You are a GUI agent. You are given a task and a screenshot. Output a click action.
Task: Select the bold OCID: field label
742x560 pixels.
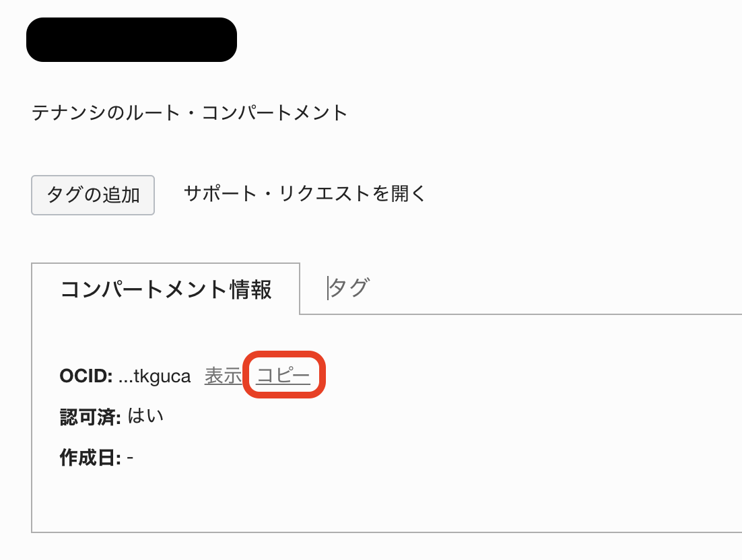(x=86, y=376)
